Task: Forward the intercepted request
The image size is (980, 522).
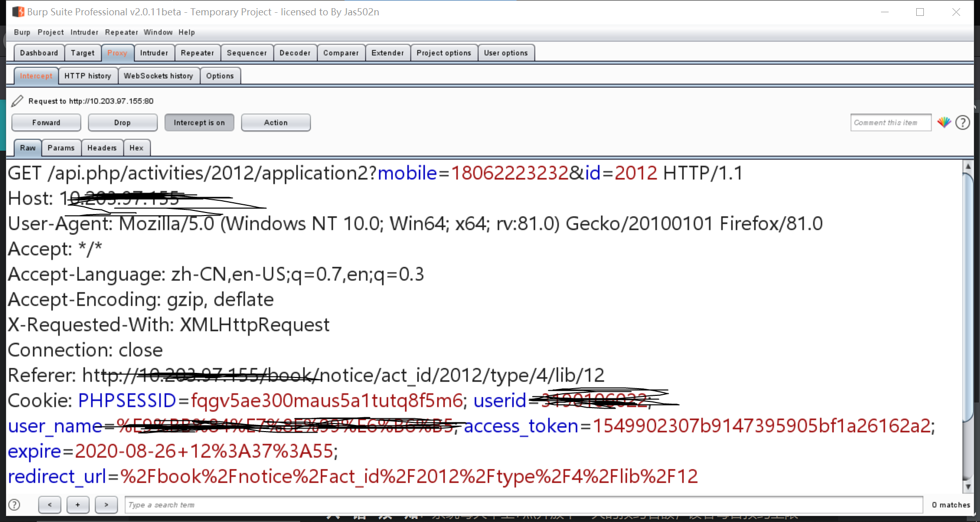Action: 46,123
